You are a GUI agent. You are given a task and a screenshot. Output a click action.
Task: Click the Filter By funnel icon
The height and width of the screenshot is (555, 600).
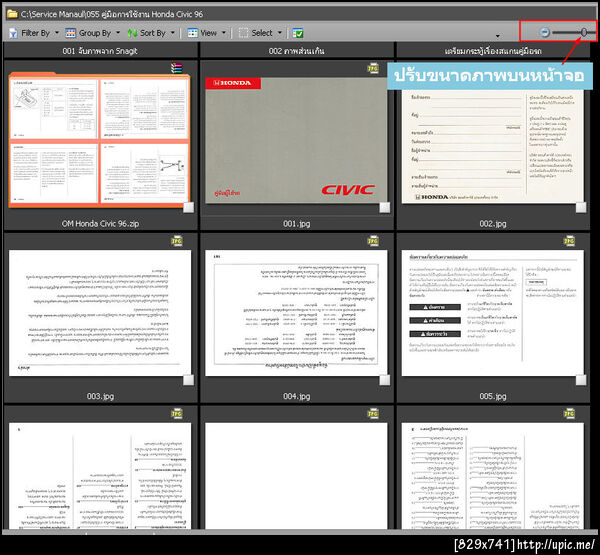pyautogui.click(x=13, y=33)
